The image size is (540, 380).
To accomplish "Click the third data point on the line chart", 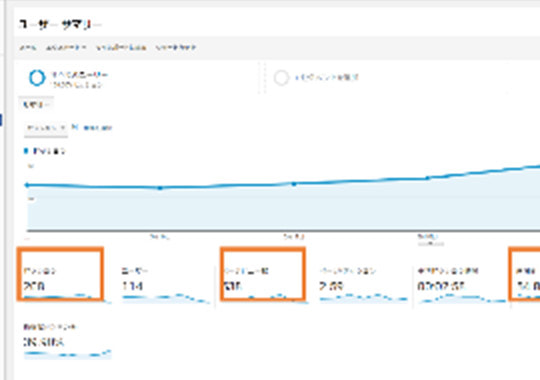I will [294, 184].
